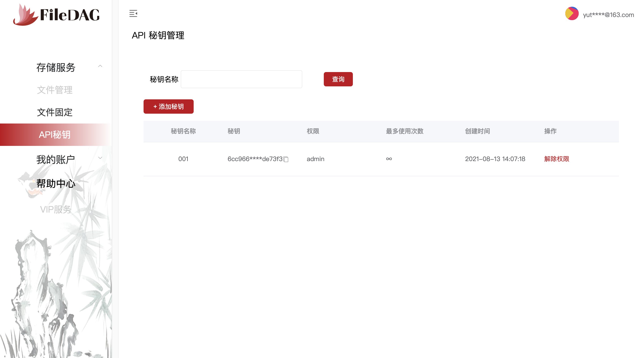Click the 秘钥名称 column header

pyautogui.click(x=183, y=131)
